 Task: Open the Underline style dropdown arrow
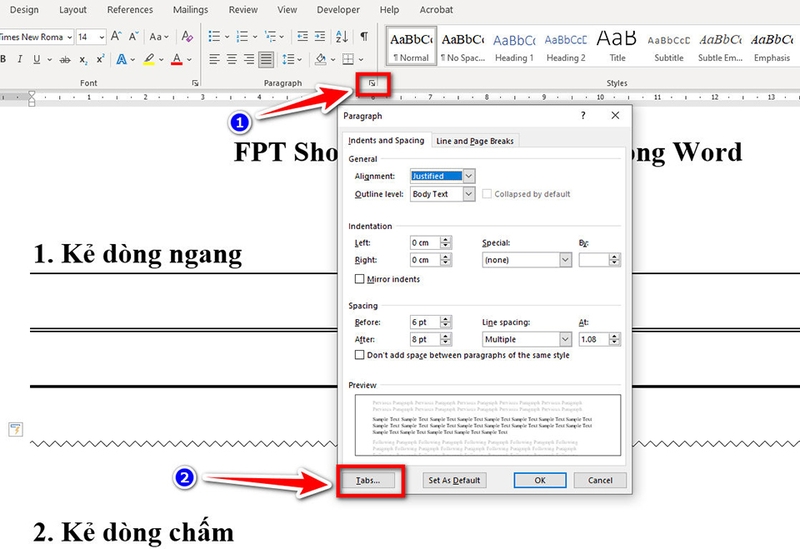coord(49,60)
